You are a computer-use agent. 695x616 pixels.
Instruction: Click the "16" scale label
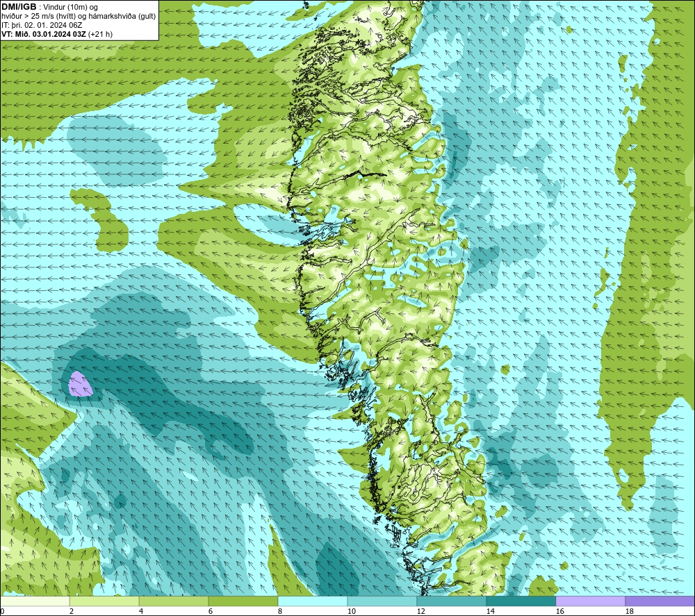point(559,612)
